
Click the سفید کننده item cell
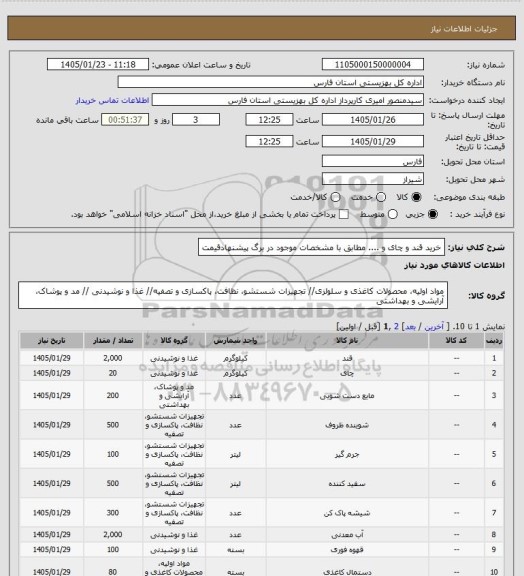347,483
